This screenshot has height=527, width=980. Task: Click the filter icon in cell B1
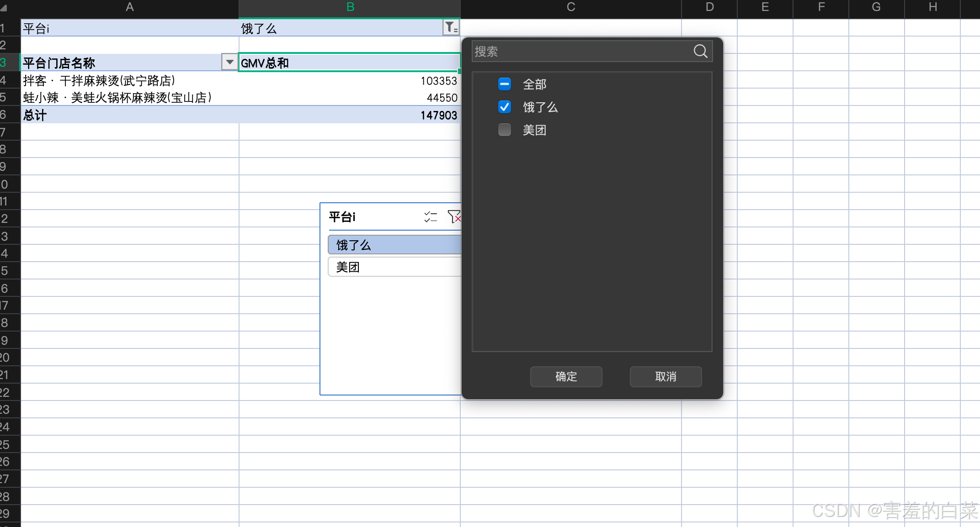(451, 28)
